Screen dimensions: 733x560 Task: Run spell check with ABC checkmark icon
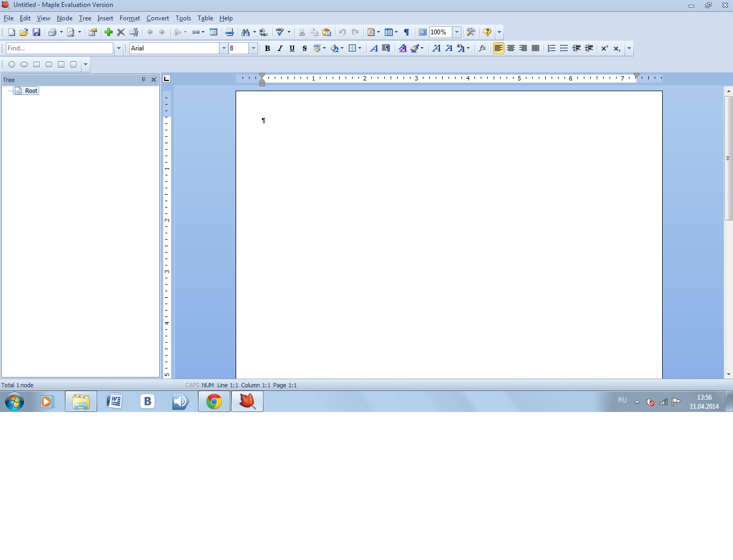[x=280, y=32]
